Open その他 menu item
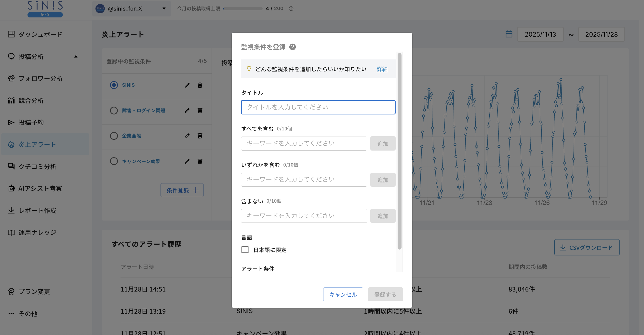 pos(28,313)
